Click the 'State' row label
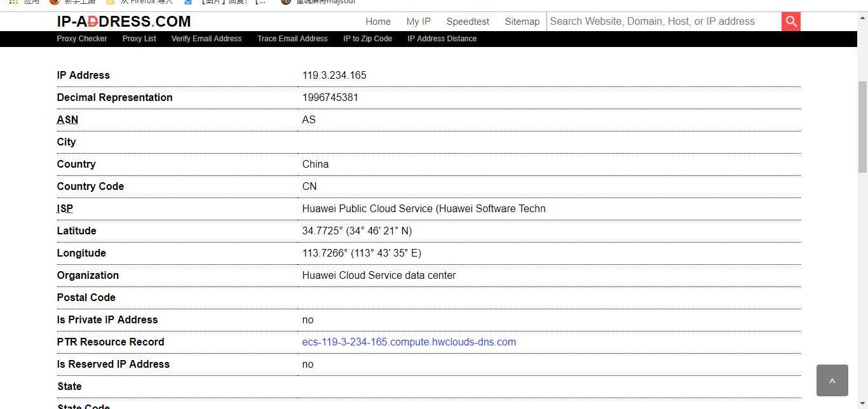 tap(69, 386)
